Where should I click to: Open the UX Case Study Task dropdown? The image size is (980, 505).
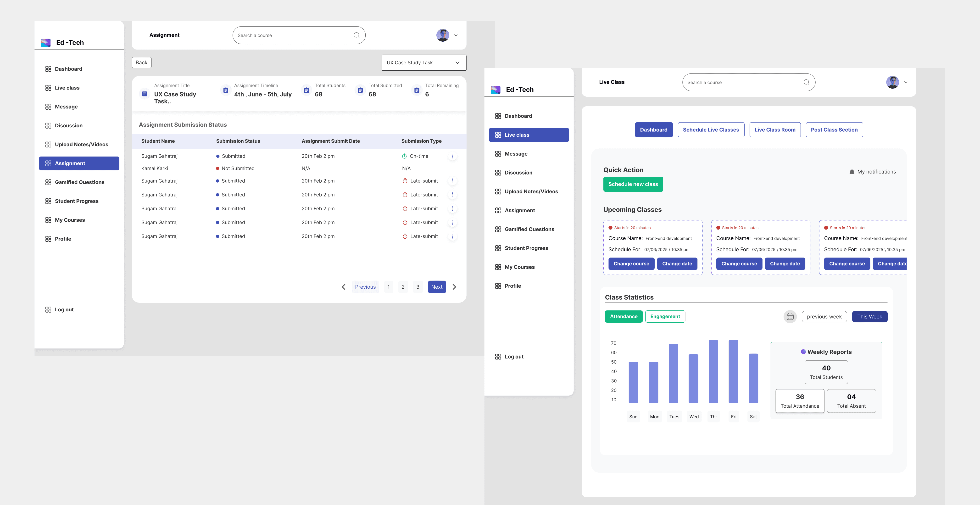423,63
